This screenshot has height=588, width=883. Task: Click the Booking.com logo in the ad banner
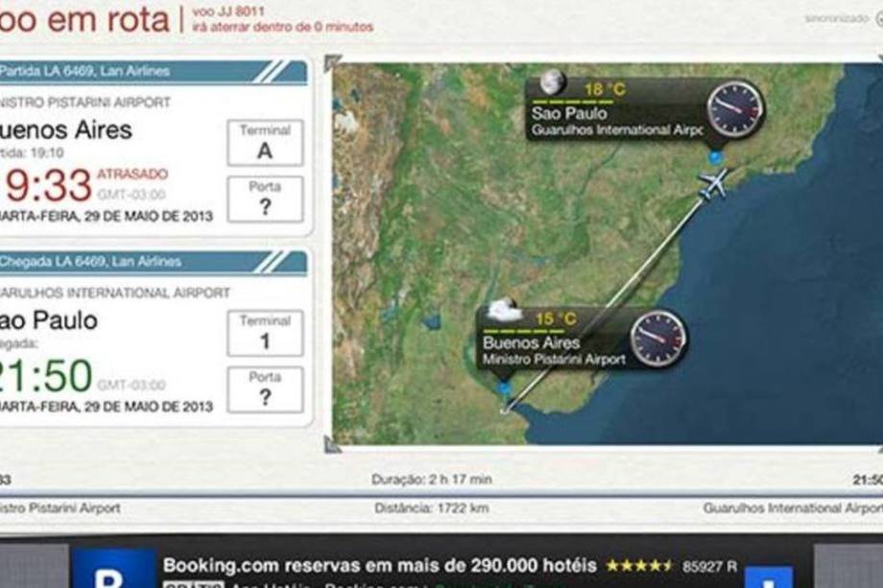113,568
